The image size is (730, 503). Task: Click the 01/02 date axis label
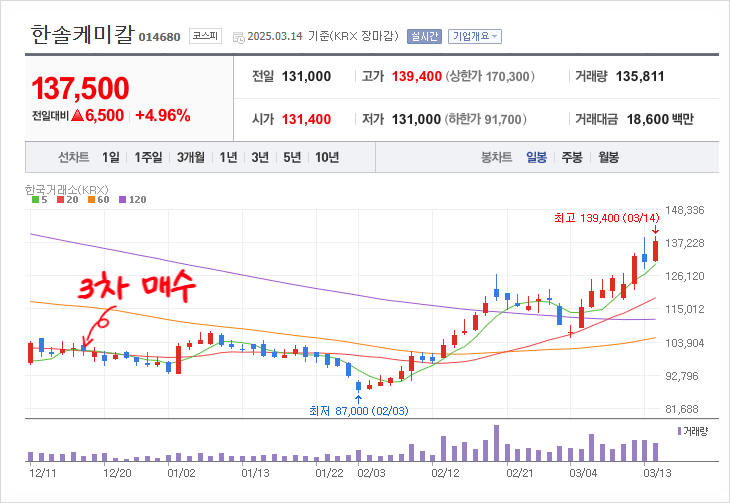pyautogui.click(x=181, y=473)
